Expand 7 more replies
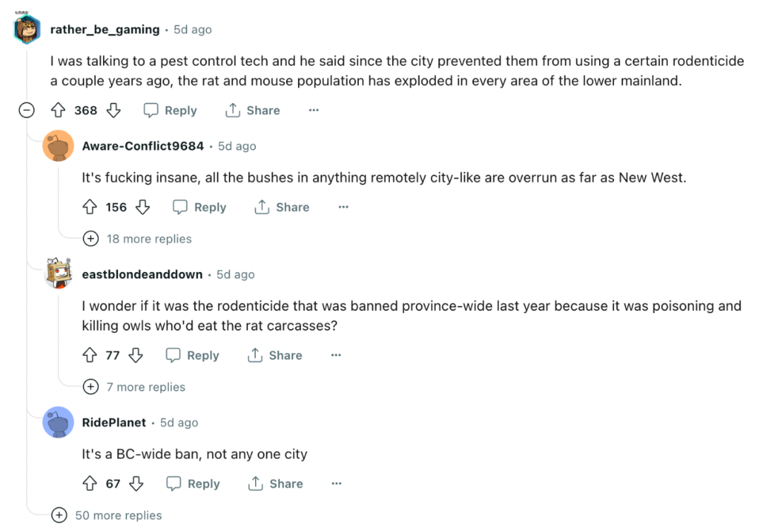 134,386
